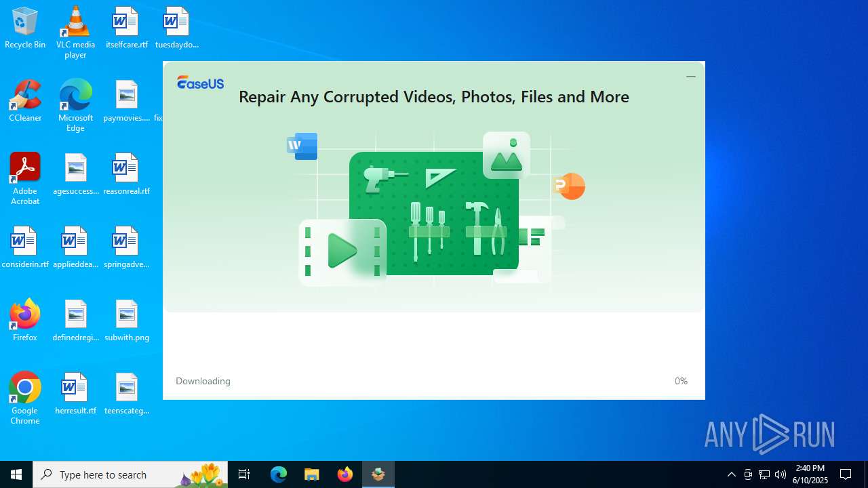Open the notification center
The width and height of the screenshot is (868, 488).
[x=846, y=474]
